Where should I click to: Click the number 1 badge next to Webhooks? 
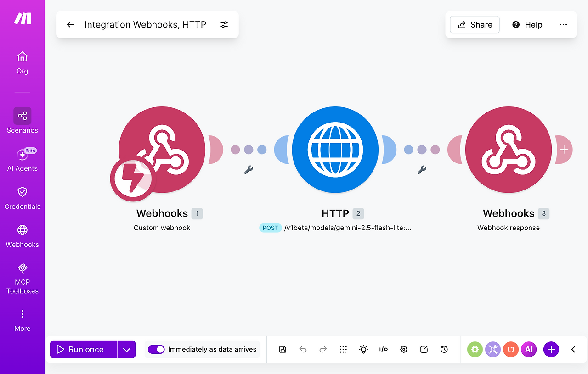coord(197,213)
